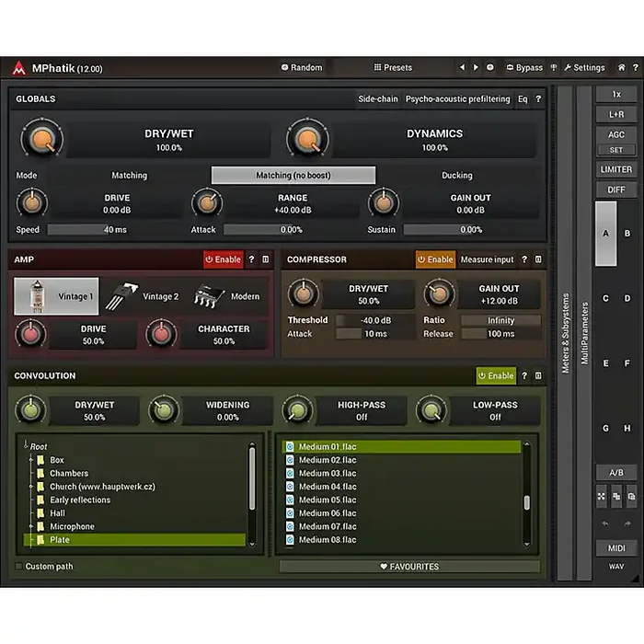Open the L+R channel mode selector

point(616,115)
